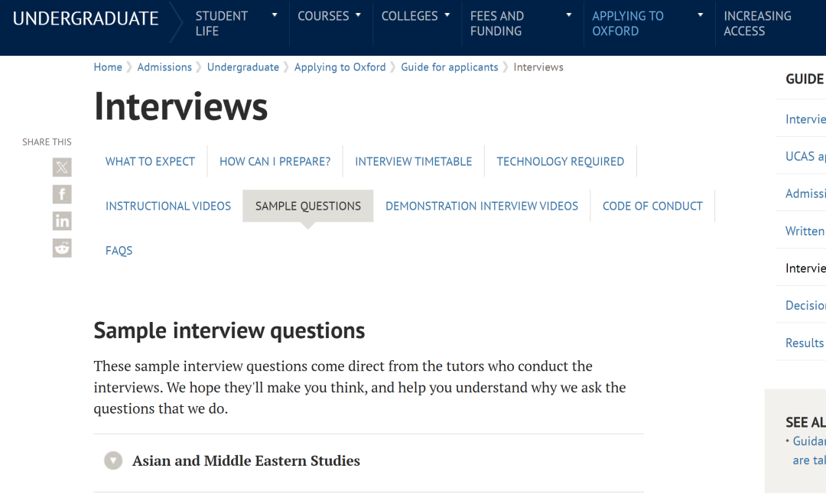The image size is (826, 504).
Task: Open the Courses menu item
Action: pos(324,16)
